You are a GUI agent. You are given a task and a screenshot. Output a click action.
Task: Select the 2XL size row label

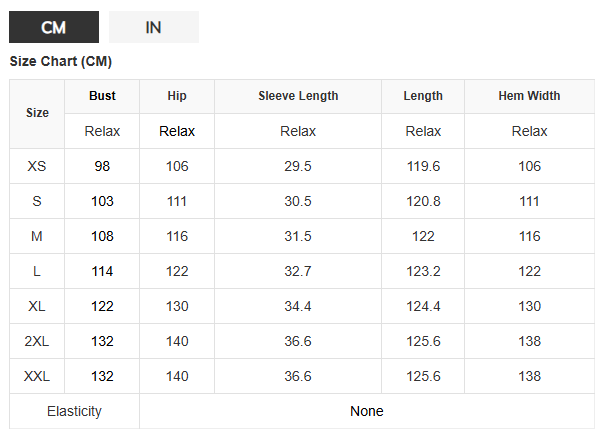[x=37, y=341]
